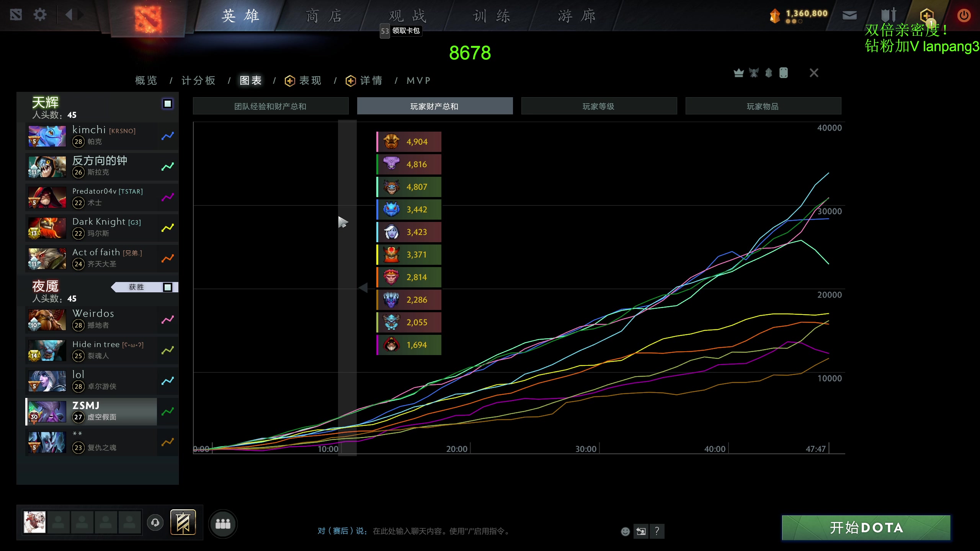Open the headset voice settings icon

click(155, 523)
